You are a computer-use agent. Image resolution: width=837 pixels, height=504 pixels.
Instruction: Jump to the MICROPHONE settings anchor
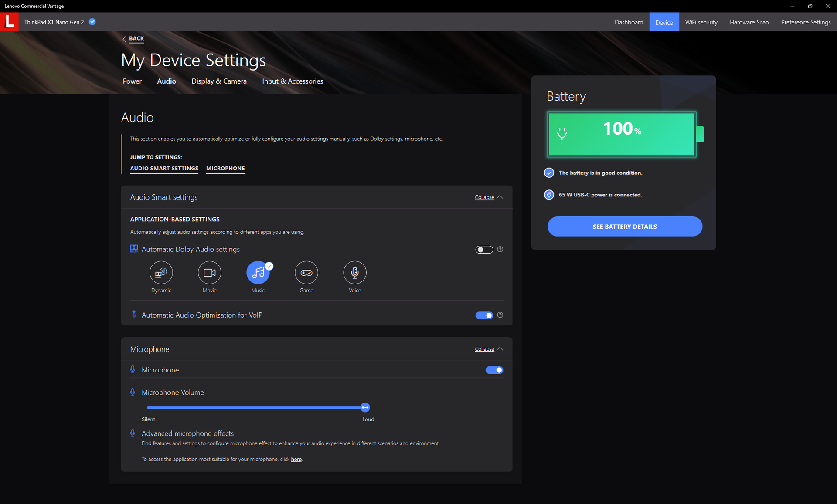click(225, 169)
